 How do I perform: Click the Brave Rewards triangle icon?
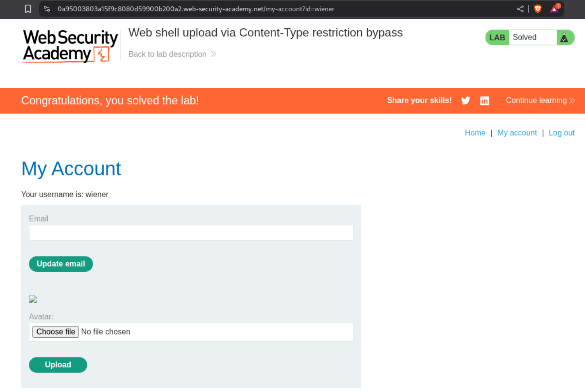pyautogui.click(x=554, y=9)
